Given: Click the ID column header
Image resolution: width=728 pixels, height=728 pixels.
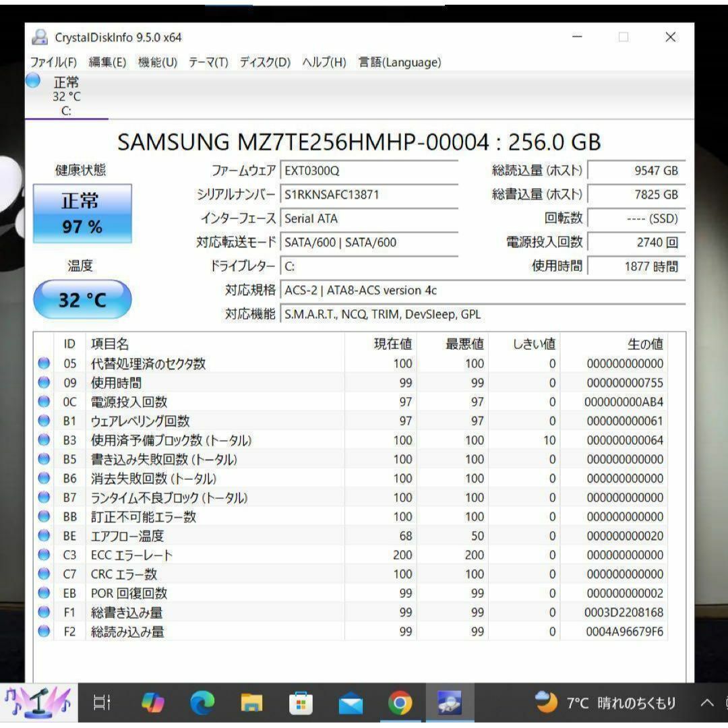Looking at the screenshot, I should 69,344.
